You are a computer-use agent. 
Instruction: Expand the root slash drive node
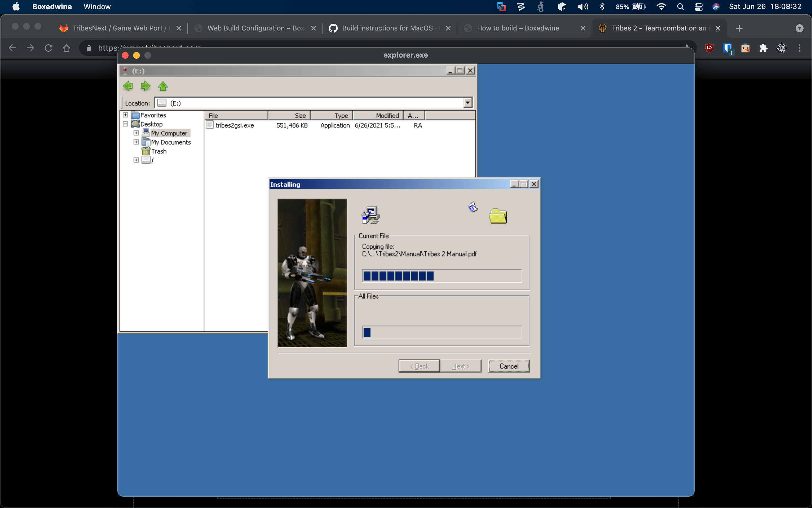pos(136,160)
